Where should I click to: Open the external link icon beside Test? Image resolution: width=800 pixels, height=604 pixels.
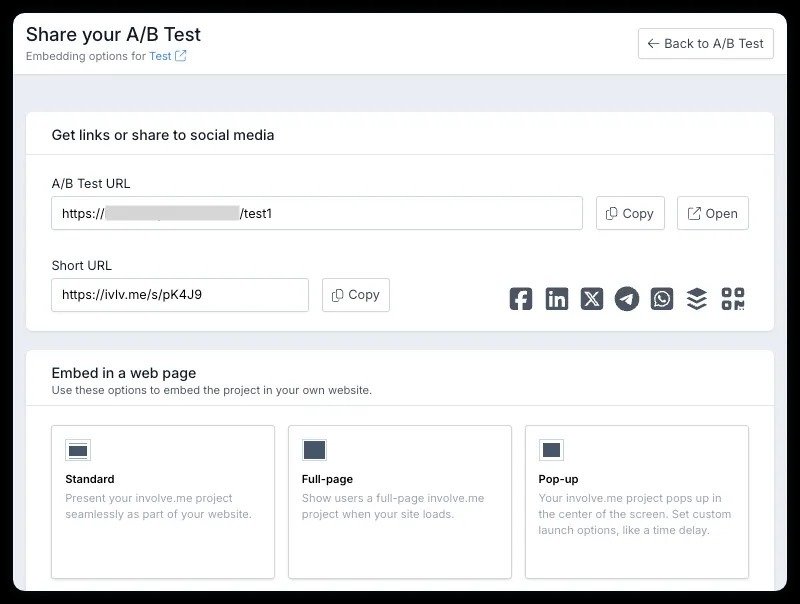[181, 56]
